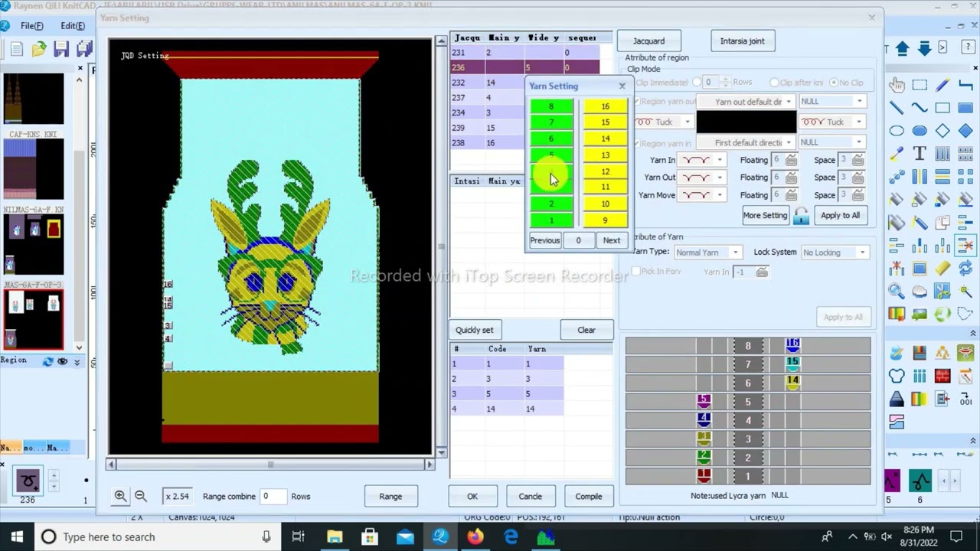Click the Range combine rows input field
The height and width of the screenshot is (551, 980).
(273, 496)
